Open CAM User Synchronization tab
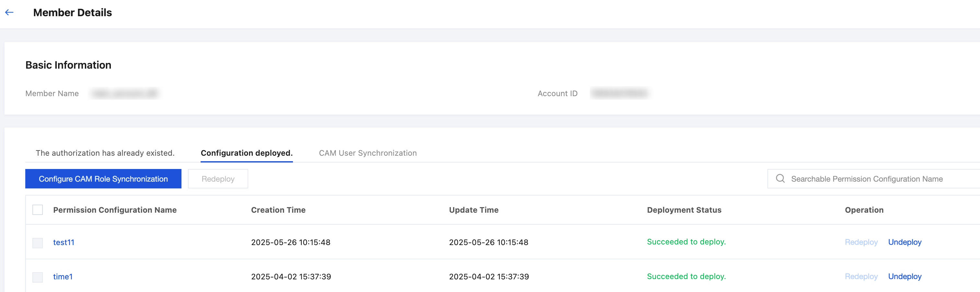Screen dimensions: 980x292 (367, 153)
